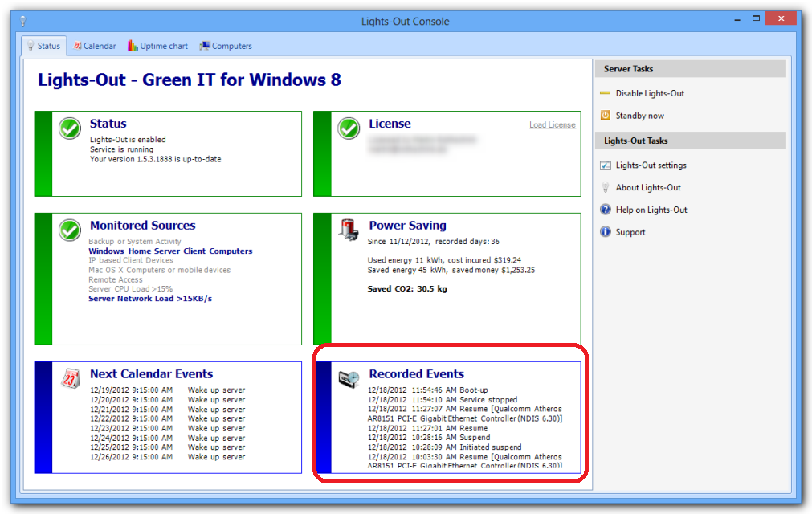Click the Server Tasks section header
This screenshot has height=514, width=812.
[690, 69]
